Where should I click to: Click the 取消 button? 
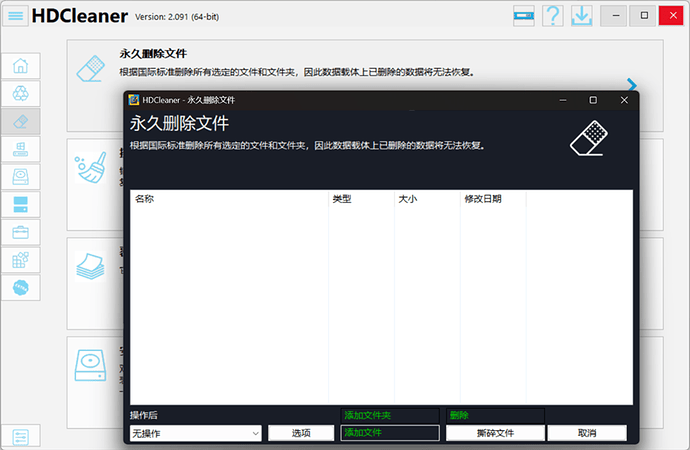(x=587, y=433)
